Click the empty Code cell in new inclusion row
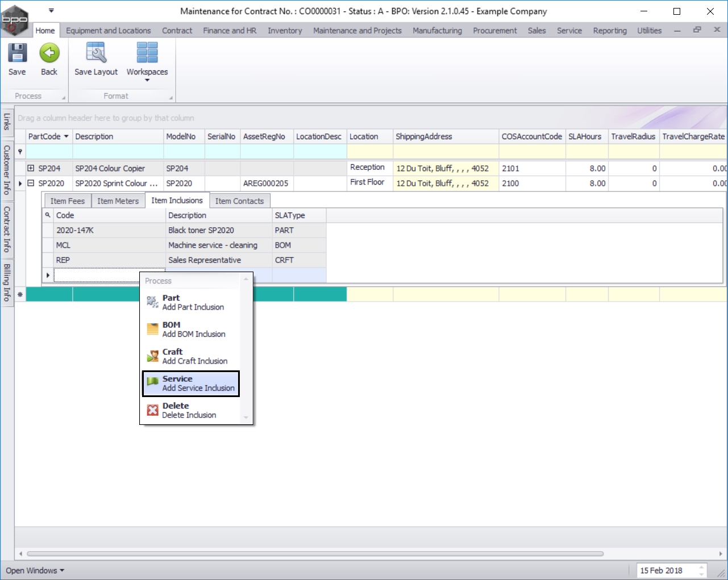 click(x=109, y=275)
